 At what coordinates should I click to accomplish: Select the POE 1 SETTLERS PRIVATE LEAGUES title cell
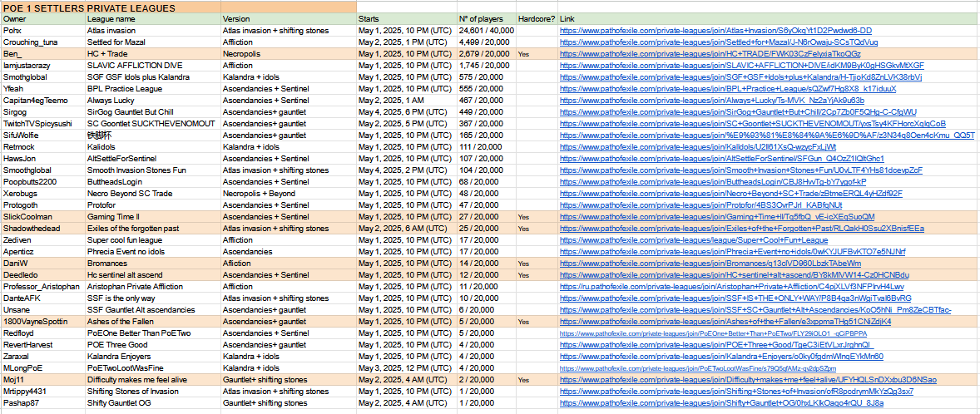click(178, 8)
